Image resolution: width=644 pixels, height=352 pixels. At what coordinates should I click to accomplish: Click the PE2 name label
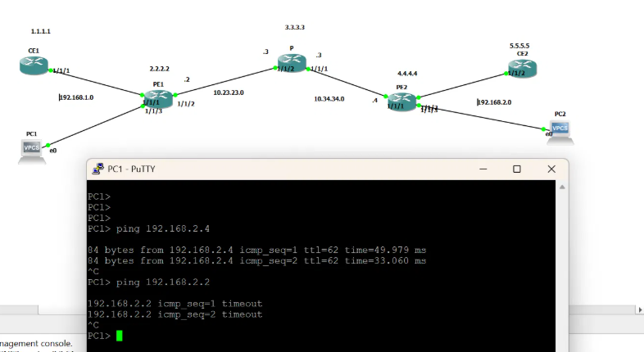pos(401,87)
